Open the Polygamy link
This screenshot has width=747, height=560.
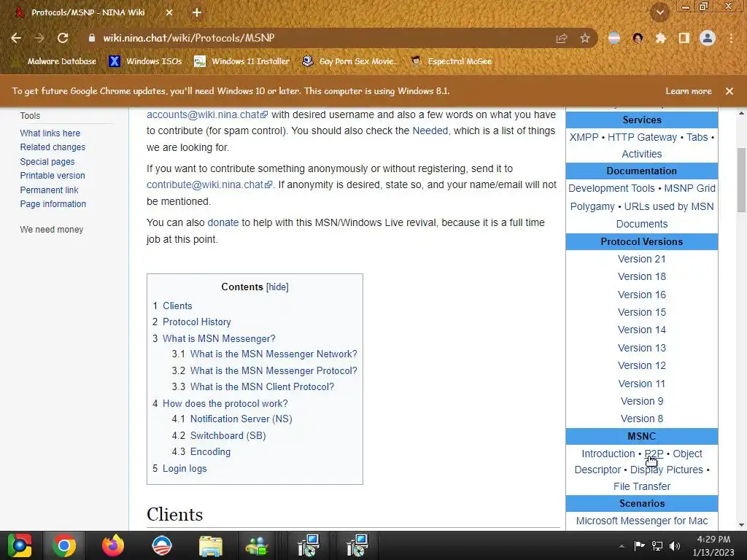coord(592,206)
